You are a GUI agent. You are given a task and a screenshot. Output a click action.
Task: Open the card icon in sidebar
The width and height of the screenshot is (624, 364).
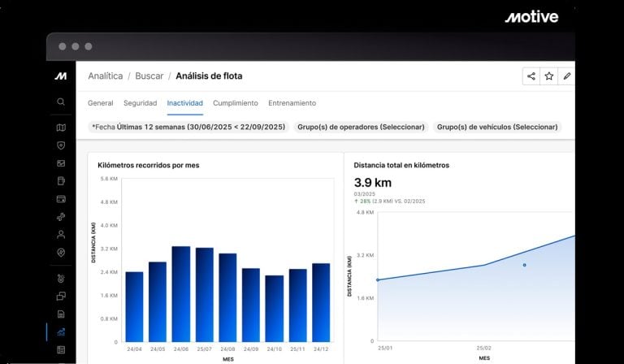(x=61, y=198)
